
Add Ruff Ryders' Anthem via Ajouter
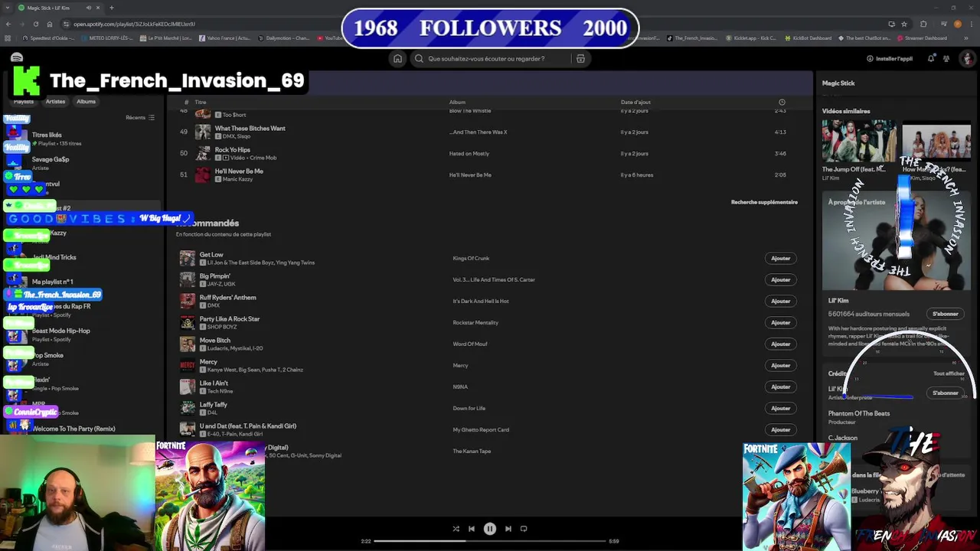point(780,301)
